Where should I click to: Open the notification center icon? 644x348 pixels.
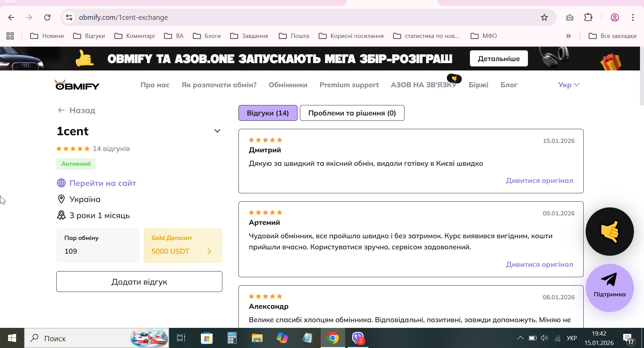tap(628, 338)
